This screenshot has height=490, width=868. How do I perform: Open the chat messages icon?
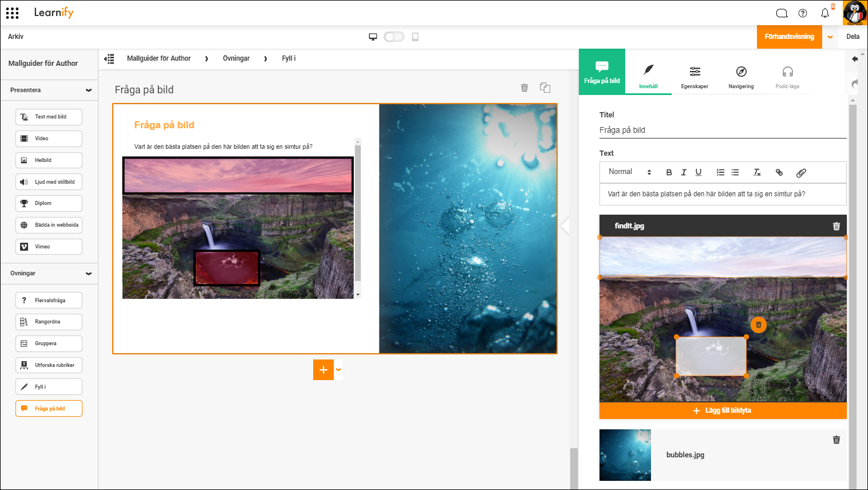point(782,13)
